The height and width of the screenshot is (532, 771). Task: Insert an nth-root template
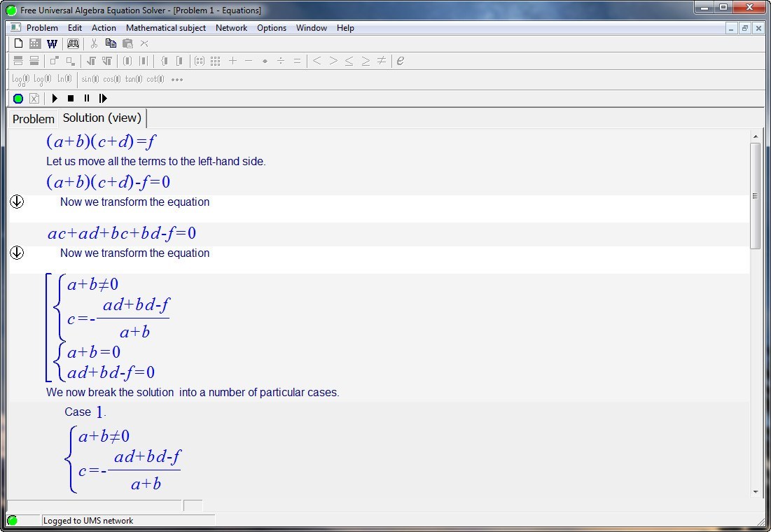pos(106,61)
